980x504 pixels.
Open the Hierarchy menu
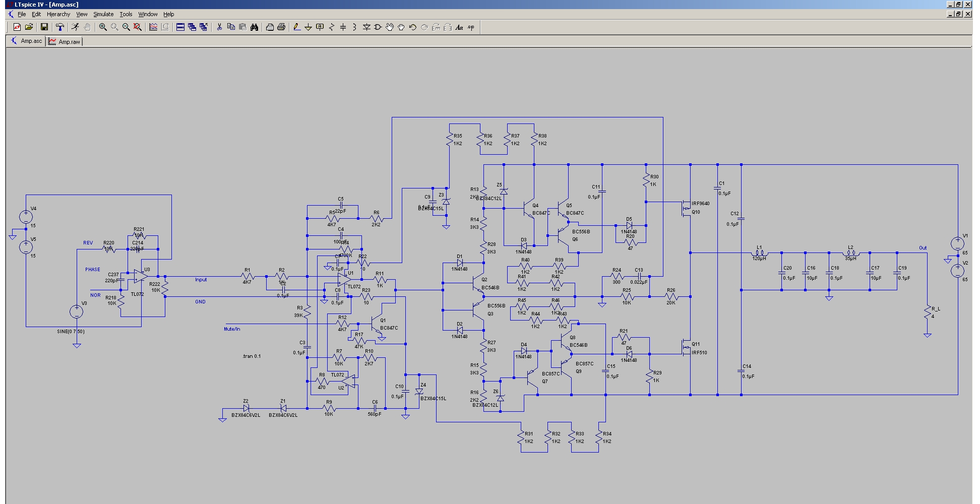pos(58,14)
